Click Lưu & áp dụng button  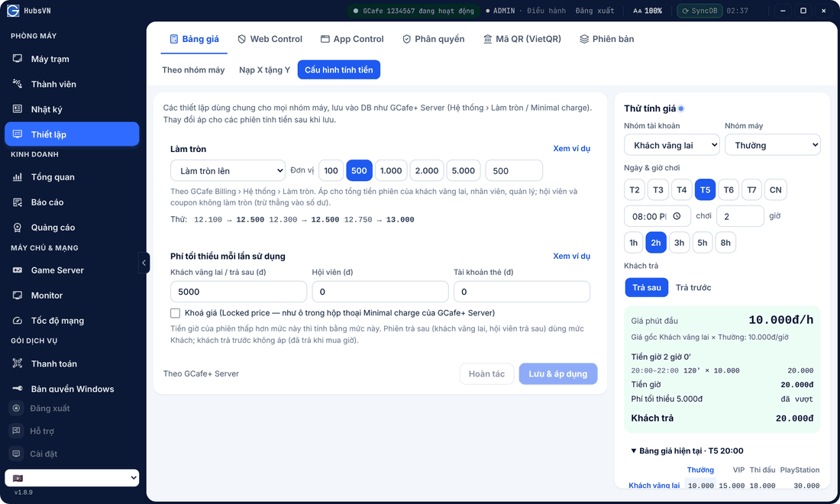[557, 374]
